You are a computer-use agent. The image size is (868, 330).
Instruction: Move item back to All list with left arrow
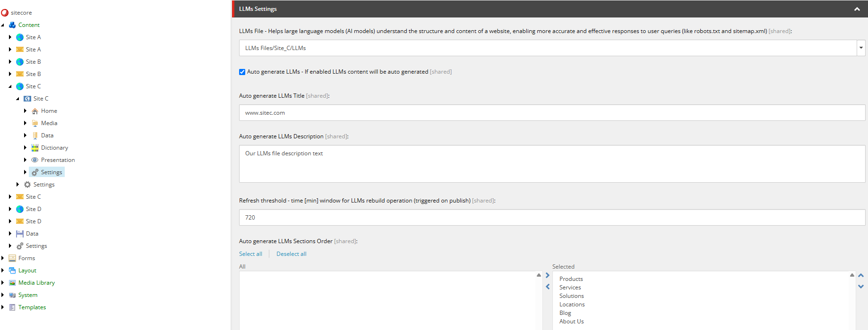click(x=548, y=287)
